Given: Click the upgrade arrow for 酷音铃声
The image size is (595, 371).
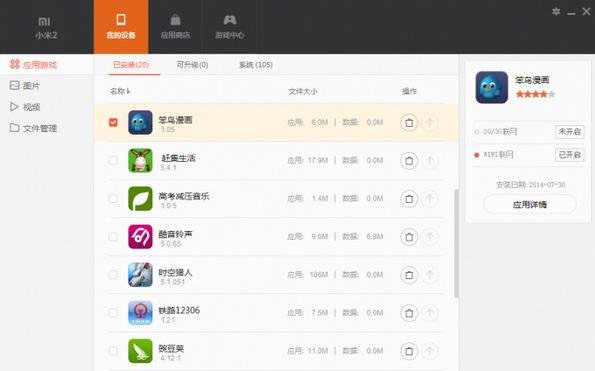Looking at the screenshot, I should click(430, 237).
